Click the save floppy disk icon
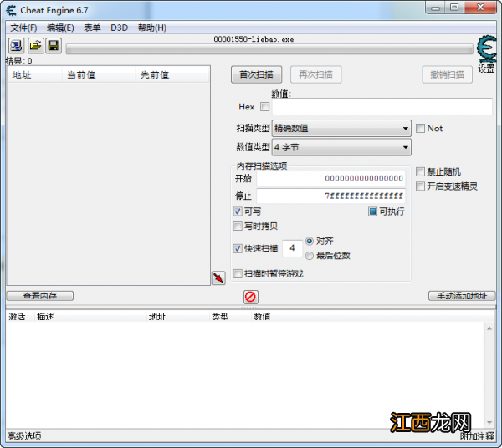502x448 pixels. [54, 46]
